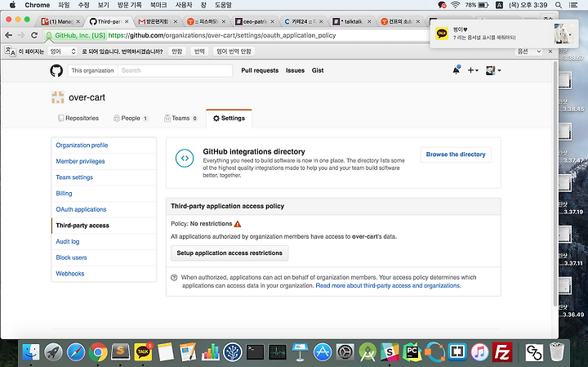Select the Settings tab
Screen dimensions: 588x367
(229, 119)
